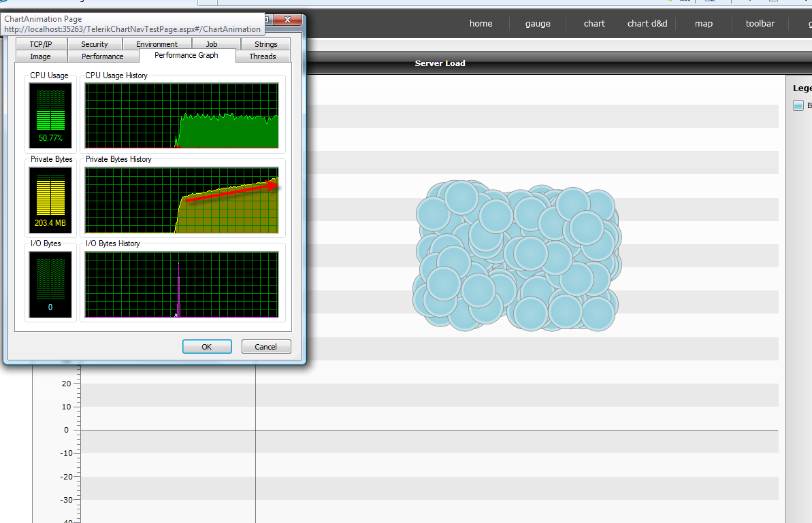The height and width of the screenshot is (523, 812).
Task: Click the -30 label on chart axis
Action: pos(66,500)
